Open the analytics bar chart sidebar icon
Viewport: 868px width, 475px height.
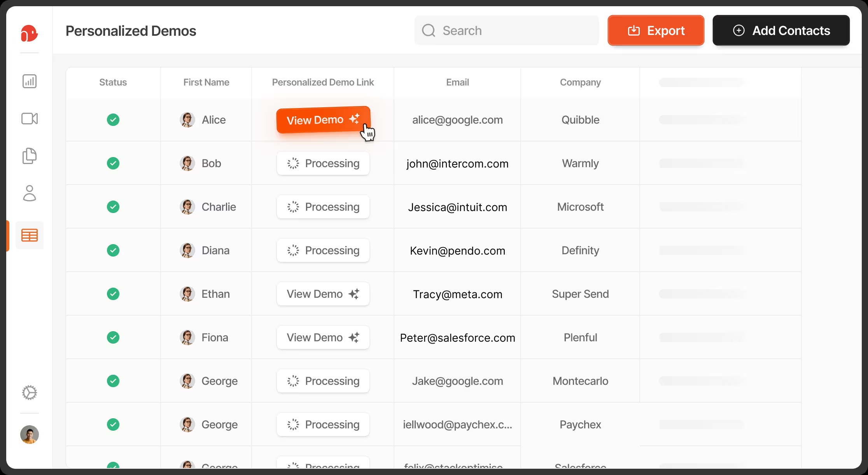[x=30, y=81]
